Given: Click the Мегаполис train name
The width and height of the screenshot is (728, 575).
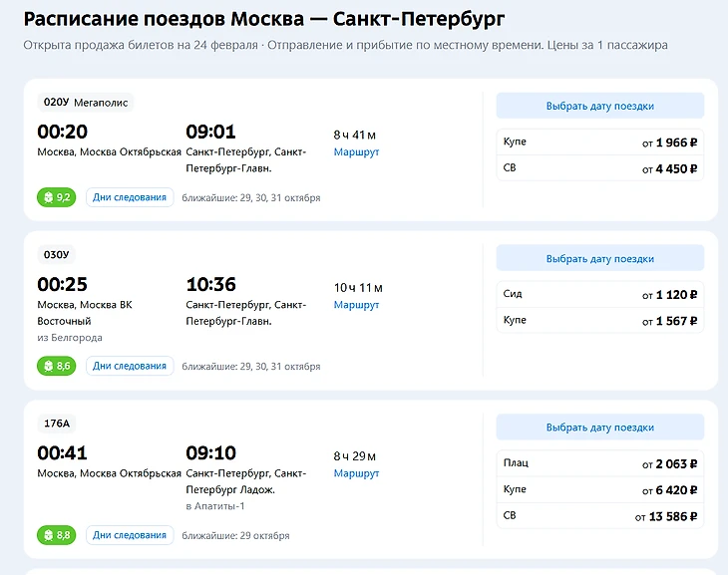Looking at the screenshot, I should 101,103.
